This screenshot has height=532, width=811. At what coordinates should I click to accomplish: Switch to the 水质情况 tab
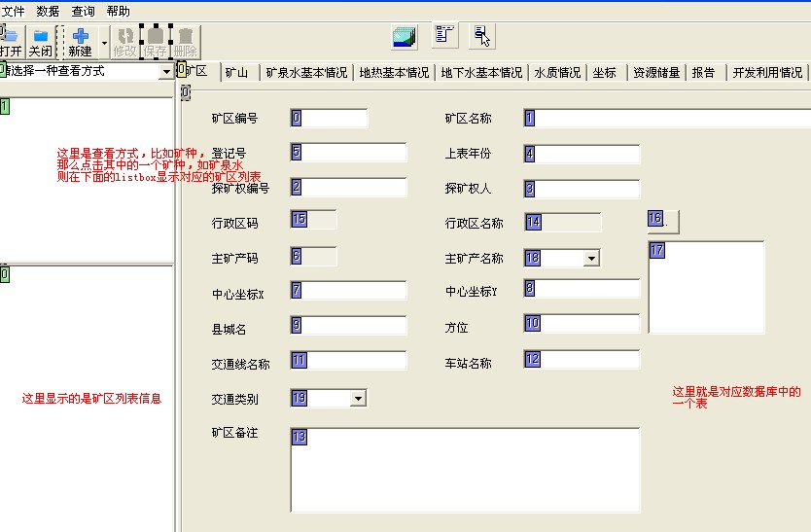[557, 72]
